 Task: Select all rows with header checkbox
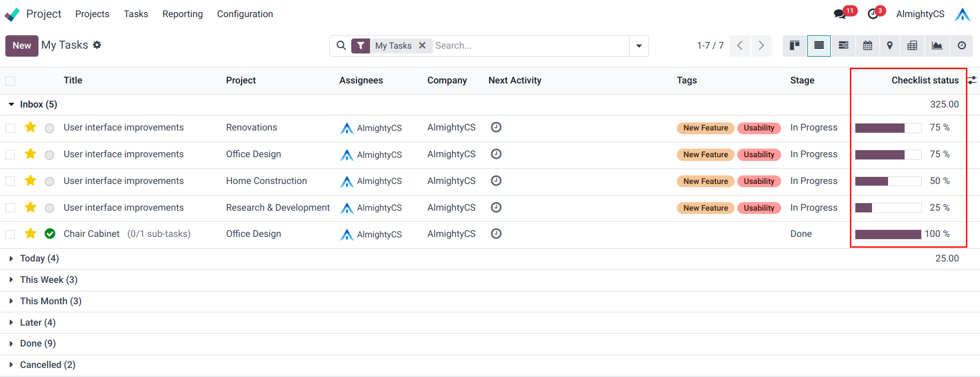(x=10, y=81)
